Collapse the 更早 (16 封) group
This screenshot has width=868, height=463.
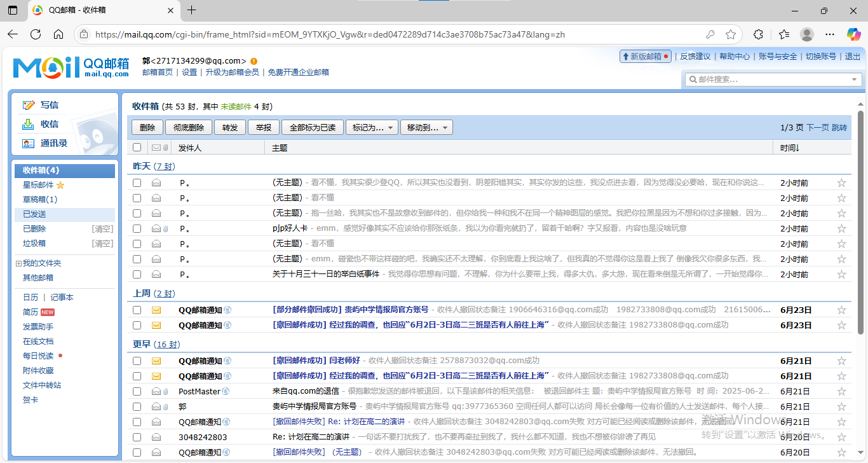click(x=156, y=344)
